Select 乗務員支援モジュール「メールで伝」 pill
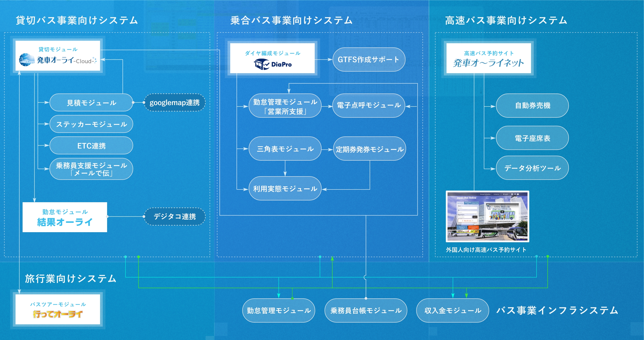 pyautogui.click(x=91, y=169)
